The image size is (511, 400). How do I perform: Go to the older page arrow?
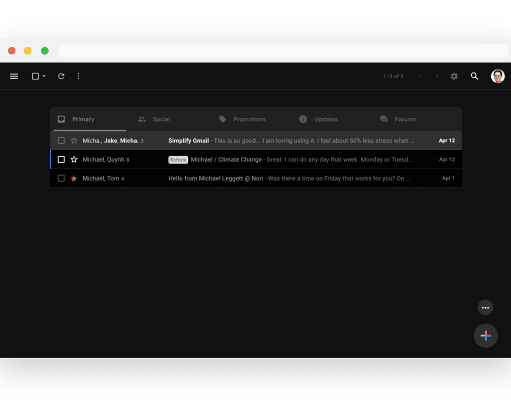pos(437,76)
